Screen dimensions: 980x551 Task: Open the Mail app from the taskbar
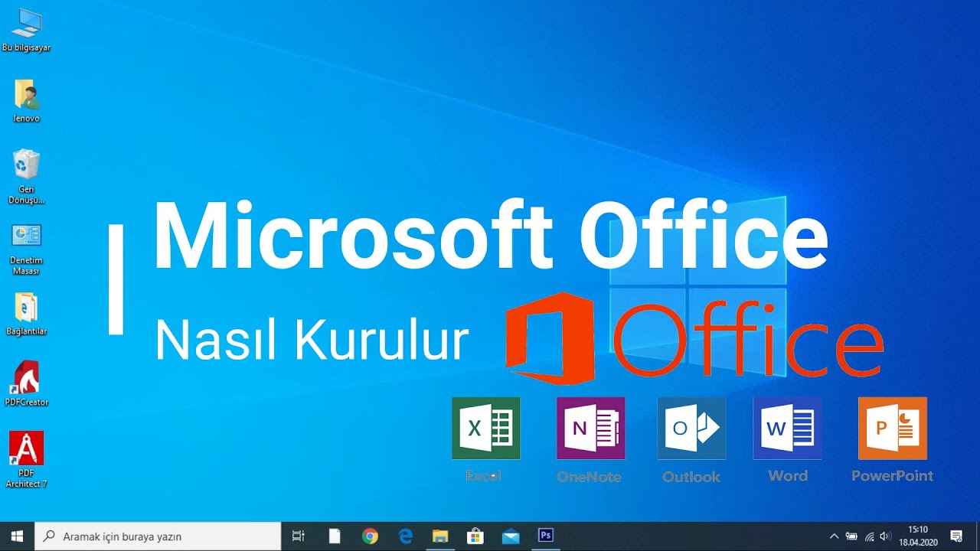(x=510, y=536)
